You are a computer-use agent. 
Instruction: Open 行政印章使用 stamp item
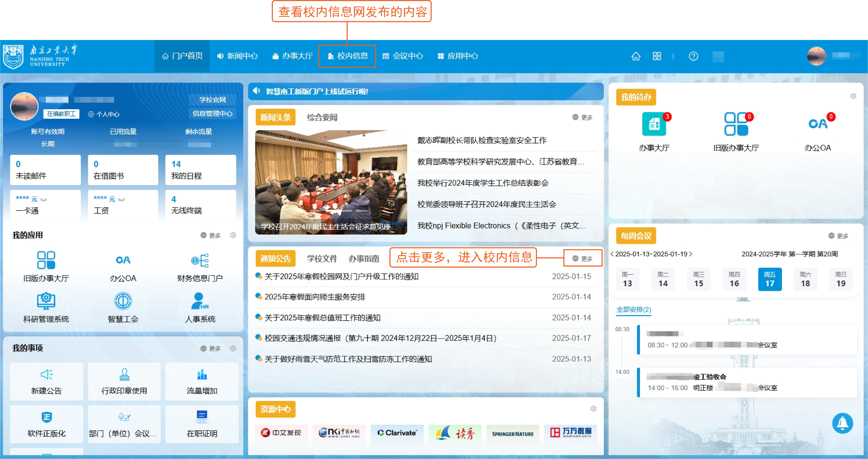124,381
